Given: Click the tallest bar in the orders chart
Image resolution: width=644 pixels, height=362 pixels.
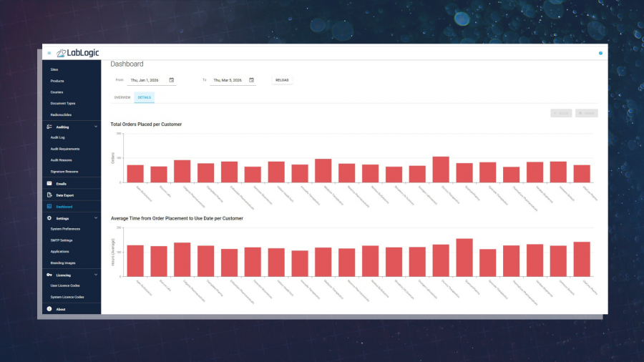Looking at the screenshot, I should coord(441,170).
